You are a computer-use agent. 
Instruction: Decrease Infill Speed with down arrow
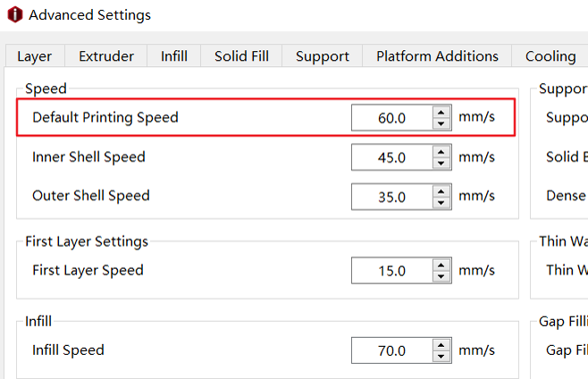(x=441, y=357)
